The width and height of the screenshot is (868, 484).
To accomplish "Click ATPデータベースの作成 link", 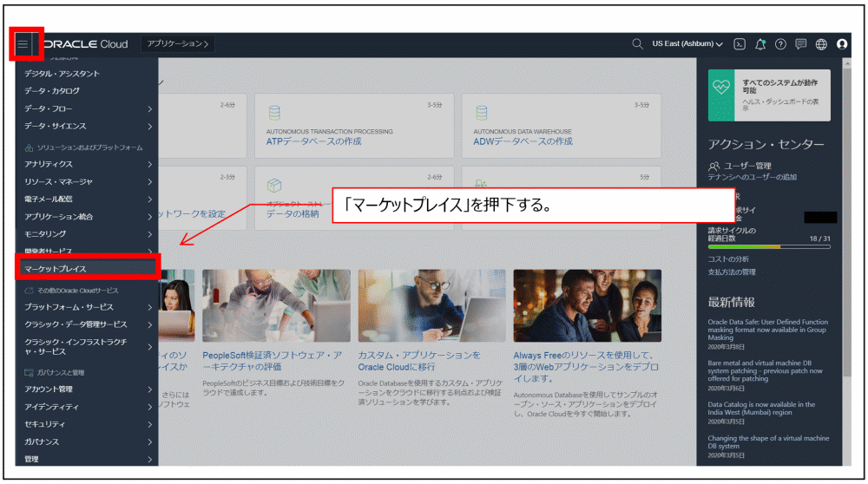I will (313, 141).
